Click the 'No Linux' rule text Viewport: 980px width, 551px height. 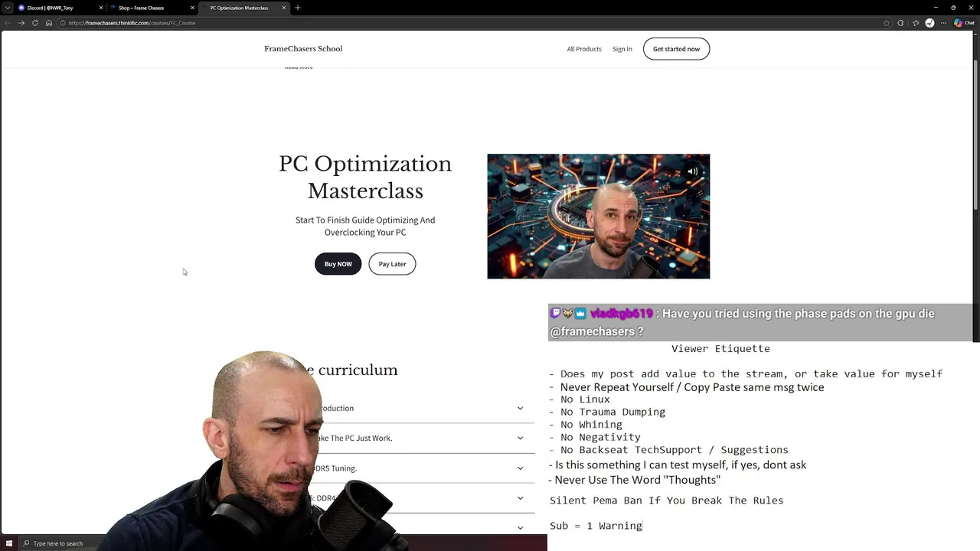click(585, 399)
